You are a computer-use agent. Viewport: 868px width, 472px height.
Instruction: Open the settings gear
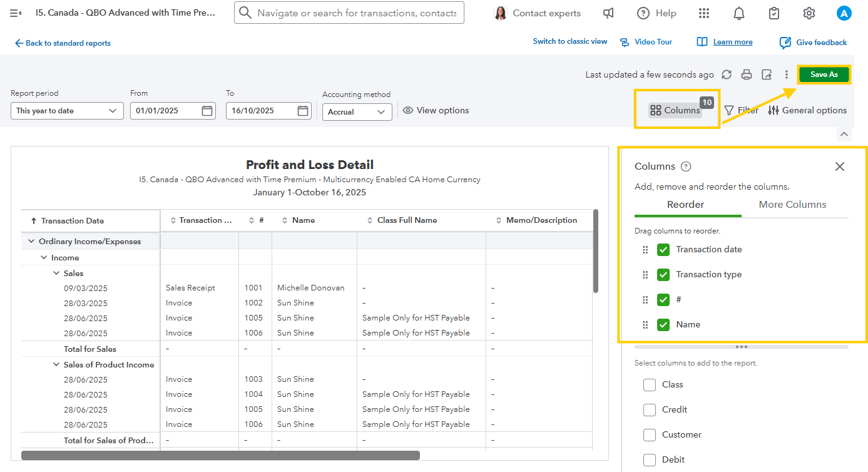809,13
